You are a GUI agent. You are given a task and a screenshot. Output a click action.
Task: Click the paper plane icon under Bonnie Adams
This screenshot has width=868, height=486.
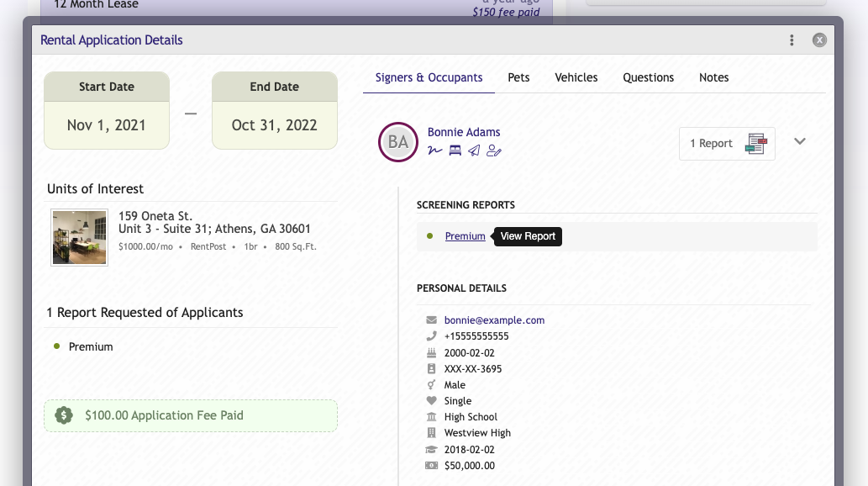(x=474, y=151)
